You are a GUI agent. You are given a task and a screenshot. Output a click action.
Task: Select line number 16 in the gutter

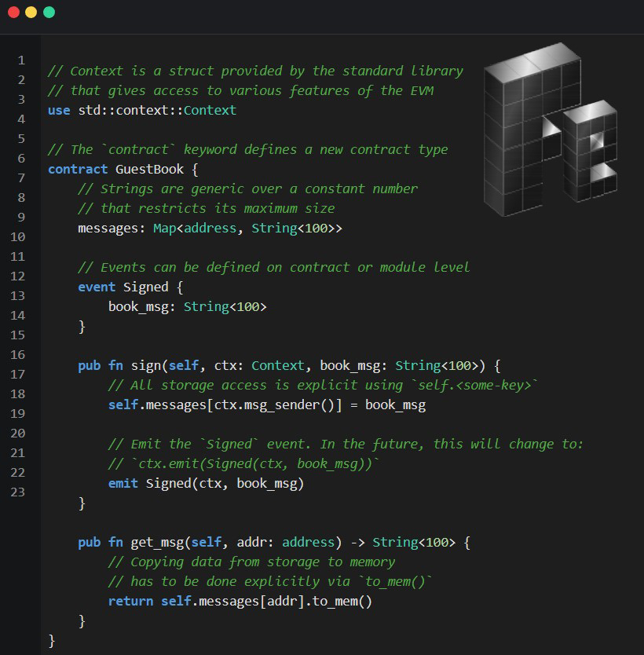pyautogui.click(x=18, y=355)
